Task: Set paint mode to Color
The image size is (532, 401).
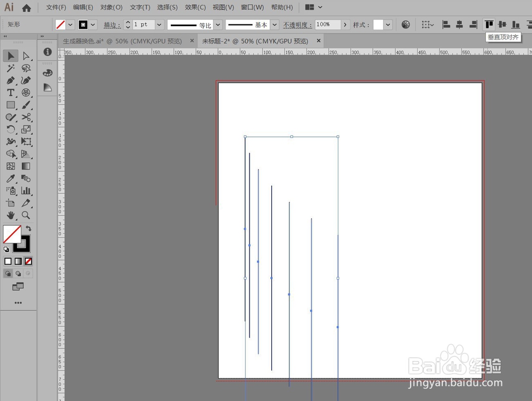Action: click(x=8, y=261)
